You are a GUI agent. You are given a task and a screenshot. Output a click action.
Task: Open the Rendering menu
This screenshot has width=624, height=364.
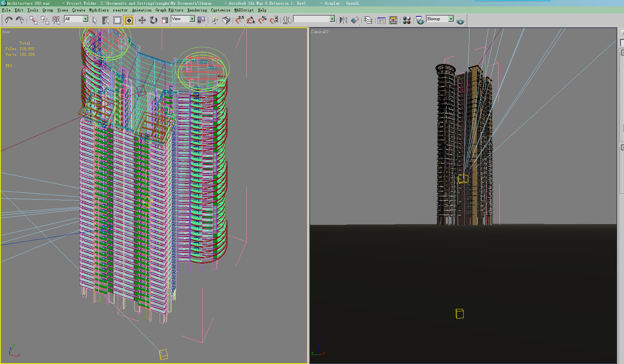197,10
